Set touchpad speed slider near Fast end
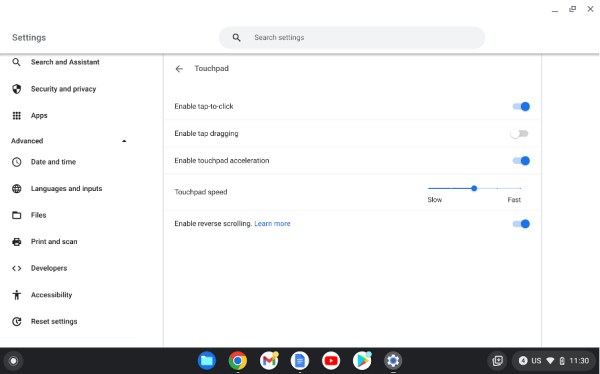This screenshot has width=600, height=374. (x=520, y=188)
